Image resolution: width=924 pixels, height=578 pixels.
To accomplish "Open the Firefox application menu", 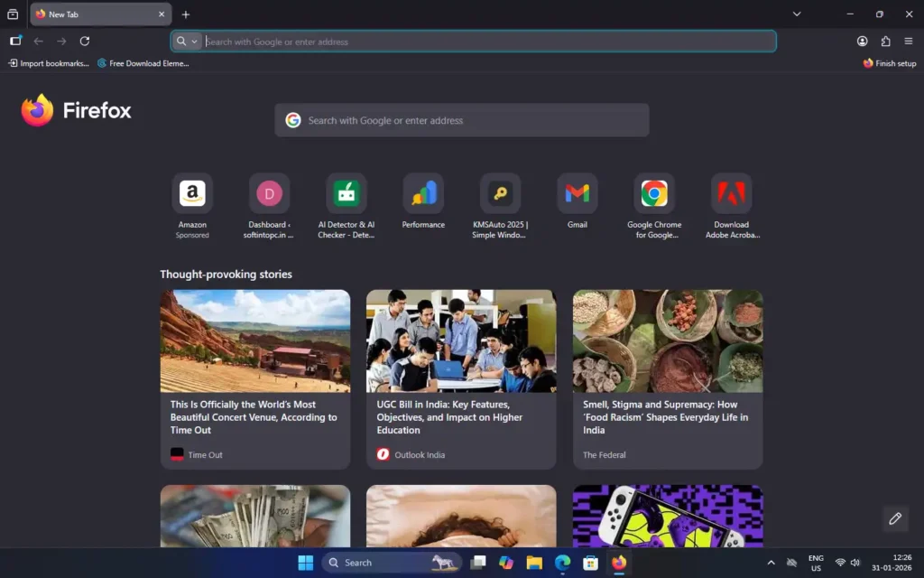I will pos(909,41).
